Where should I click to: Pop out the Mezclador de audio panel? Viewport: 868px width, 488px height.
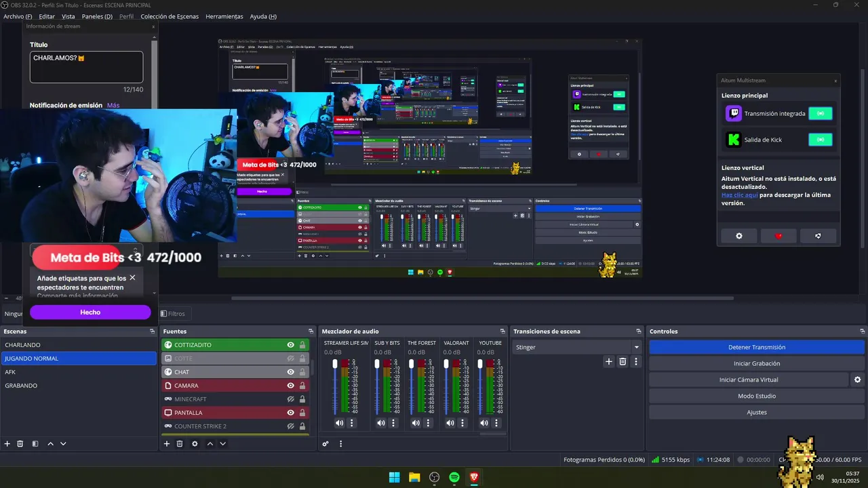[502, 331]
